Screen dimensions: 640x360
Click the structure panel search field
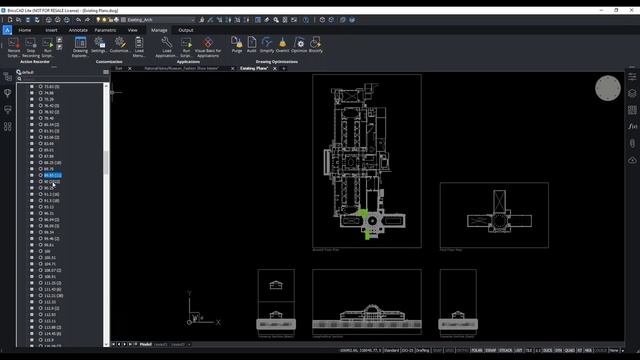[x=61, y=79]
